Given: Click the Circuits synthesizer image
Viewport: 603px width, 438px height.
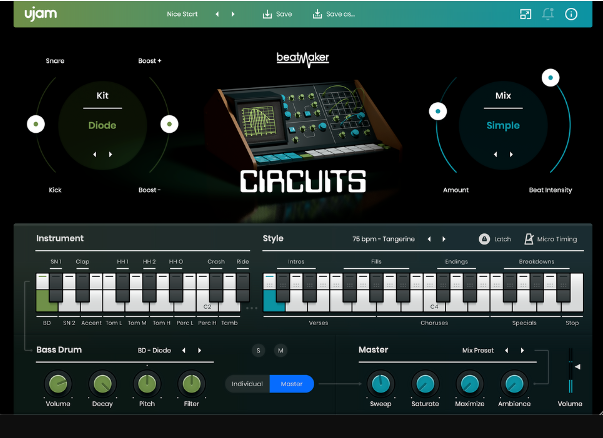Looking at the screenshot, I should [x=304, y=123].
